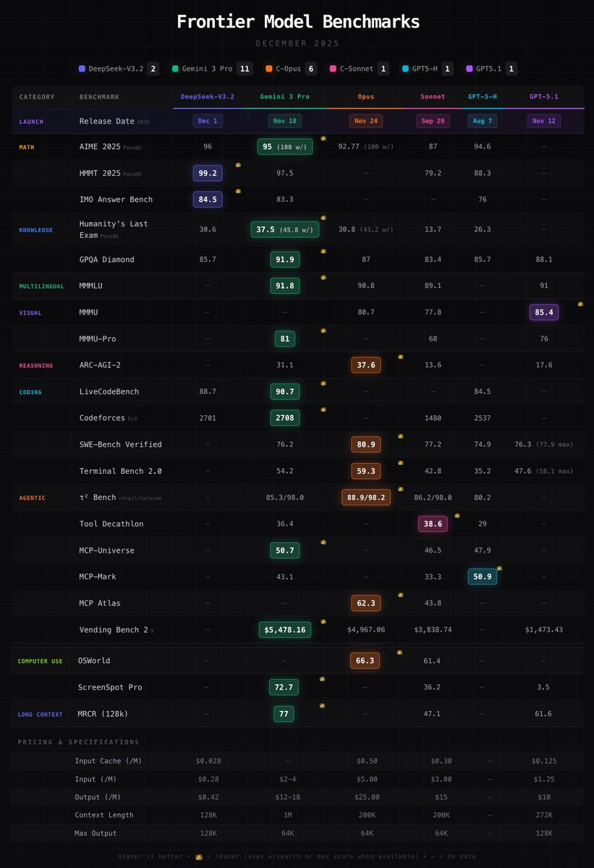Screen dimensions: 594x868
Task: Click the crown next to SWE-Bench Verified 80.9
Action: [400, 436]
